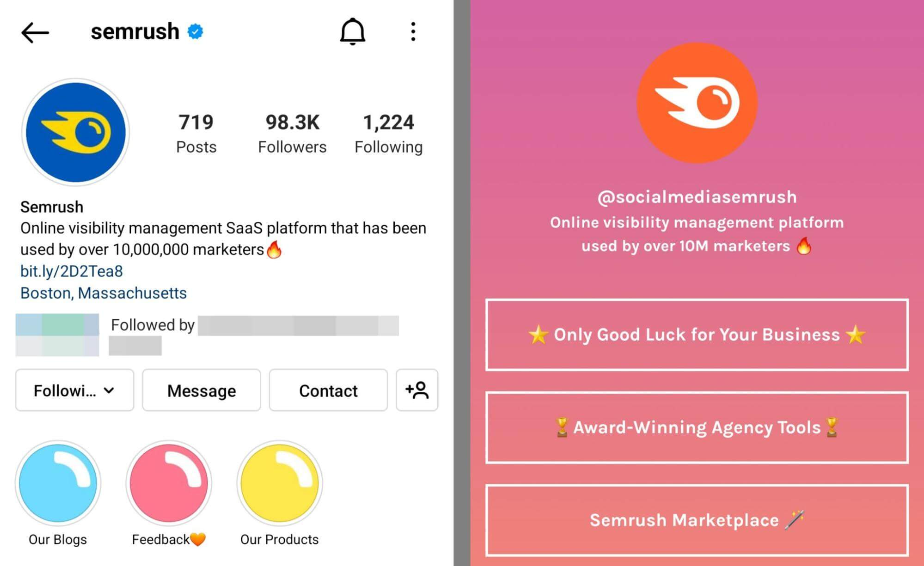
Task: Click the Boston, Massachusetts location link
Action: (x=103, y=293)
